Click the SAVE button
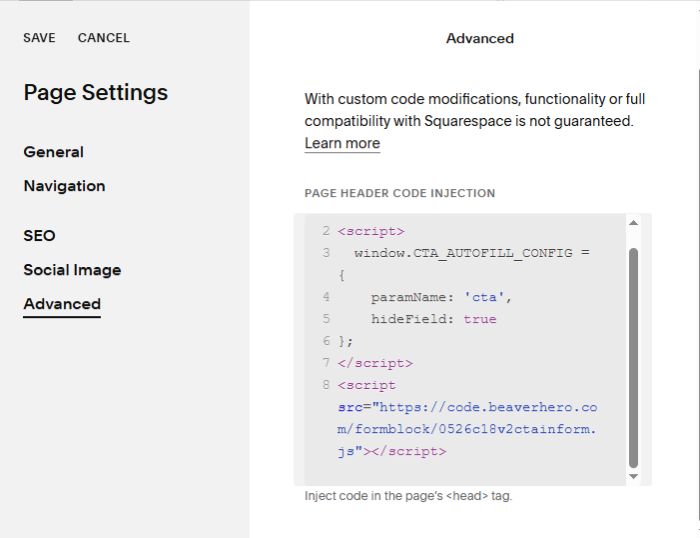 (39, 38)
